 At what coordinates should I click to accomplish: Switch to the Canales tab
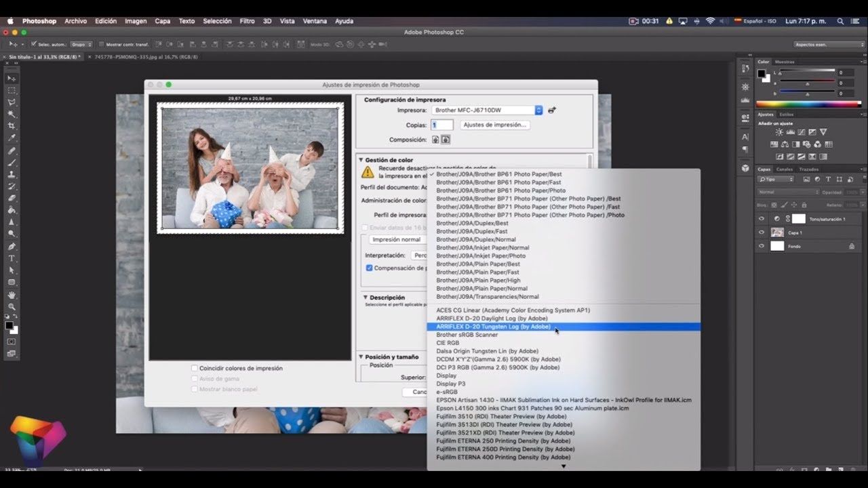[x=784, y=169]
